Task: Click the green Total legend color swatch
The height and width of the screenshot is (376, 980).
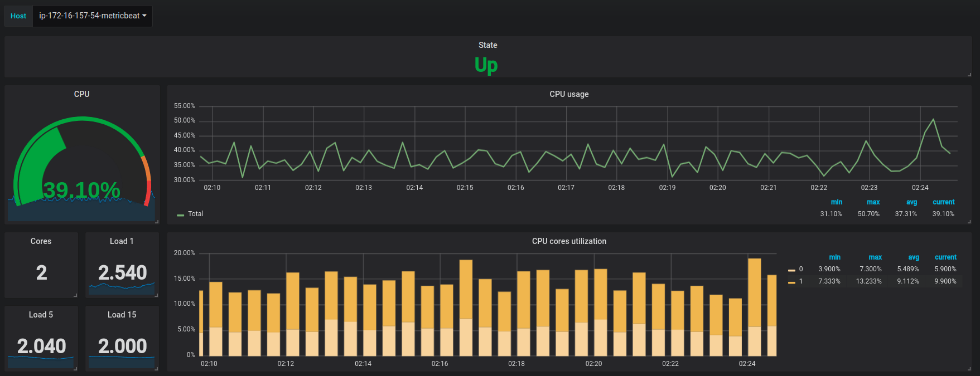Action: [180, 215]
